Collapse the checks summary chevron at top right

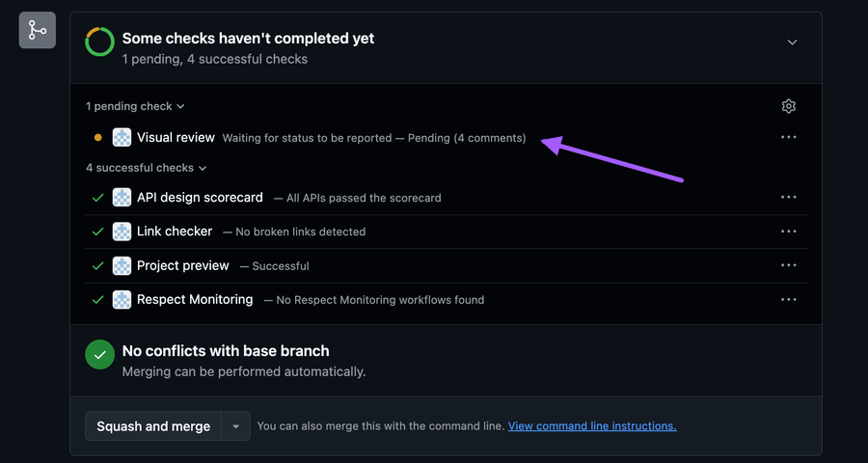tap(792, 42)
